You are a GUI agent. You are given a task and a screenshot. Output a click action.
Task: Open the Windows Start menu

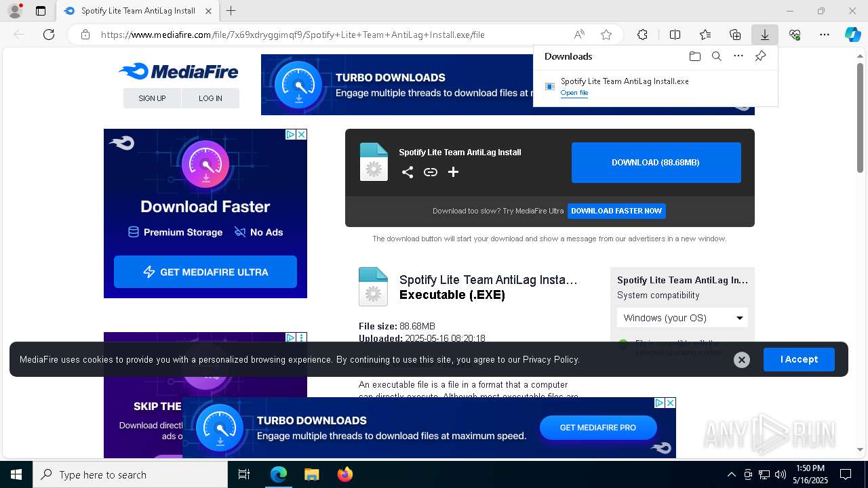pyautogui.click(x=16, y=474)
